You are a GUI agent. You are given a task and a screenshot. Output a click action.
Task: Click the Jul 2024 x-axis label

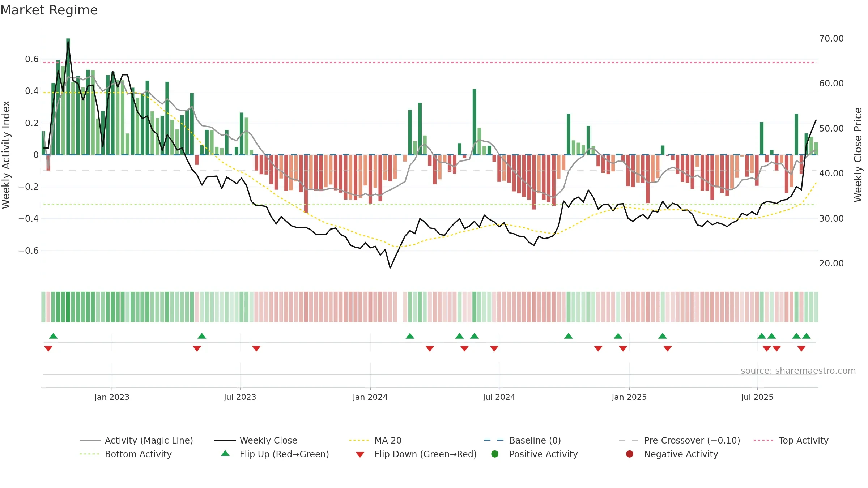(x=499, y=397)
